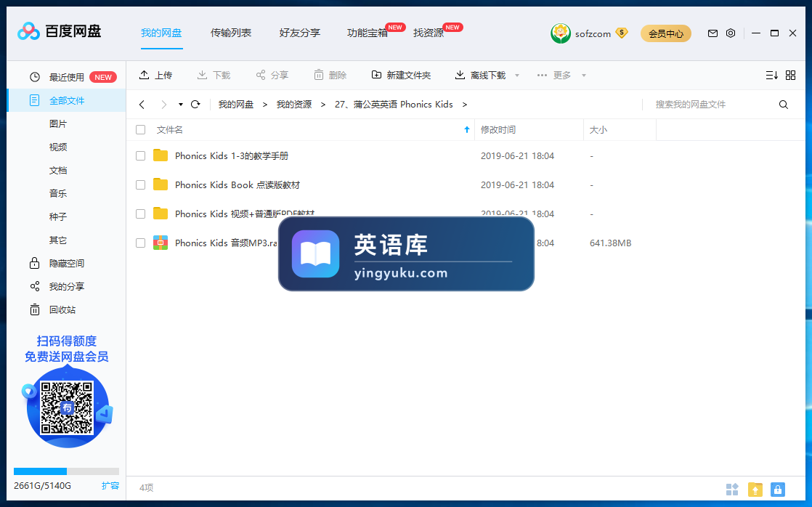Check the Phonics Kids 音频MP3 checkbox

(140, 243)
